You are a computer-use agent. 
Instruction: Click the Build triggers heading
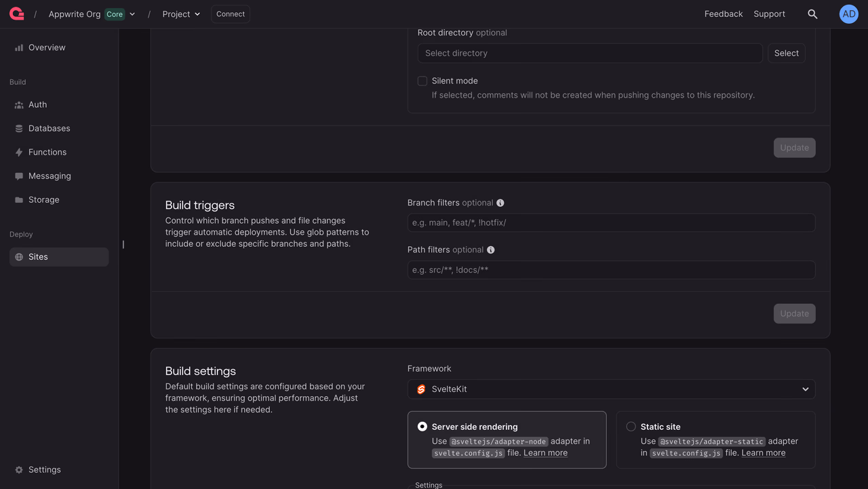(200, 205)
